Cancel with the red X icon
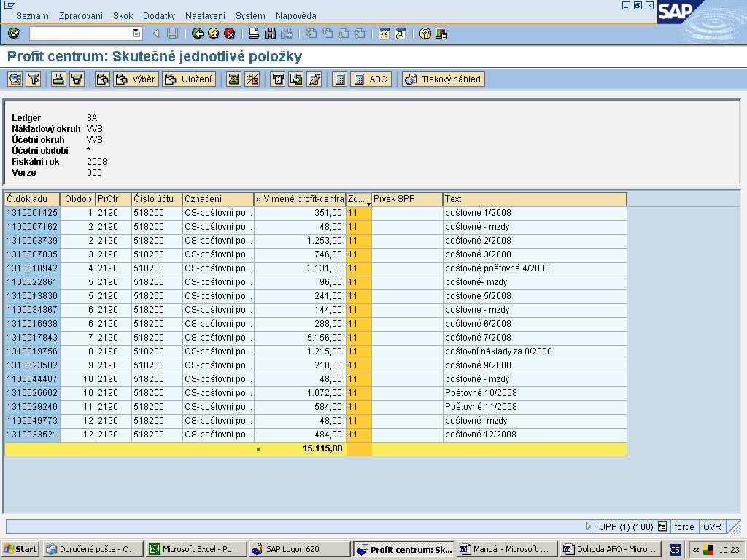 coord(230,34)
